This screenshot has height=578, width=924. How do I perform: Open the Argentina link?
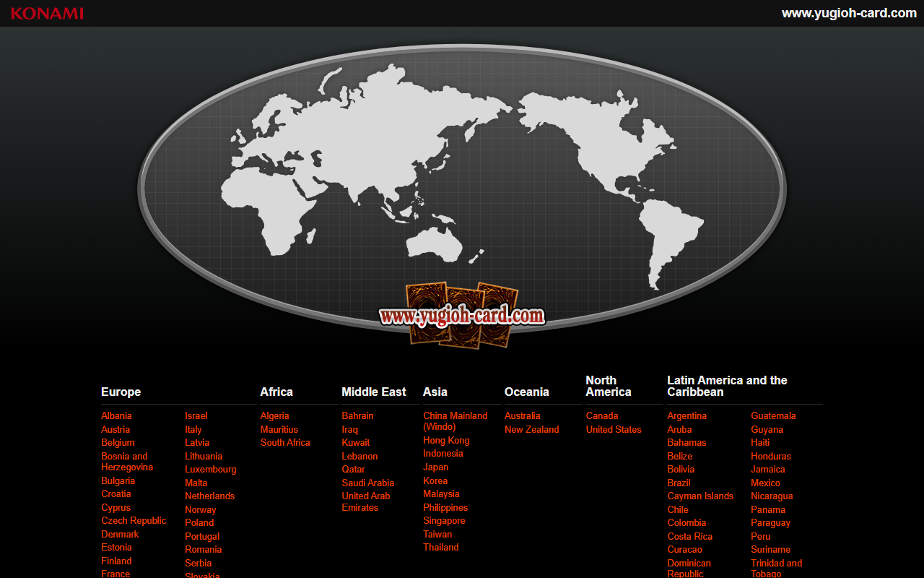(x=687, y=415)
